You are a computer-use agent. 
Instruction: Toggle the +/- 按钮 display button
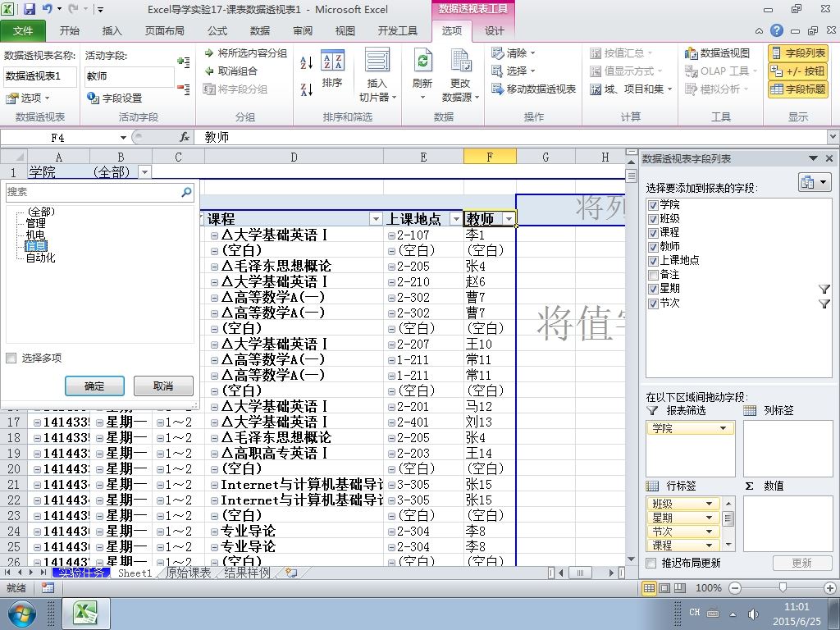click(798, 71)
